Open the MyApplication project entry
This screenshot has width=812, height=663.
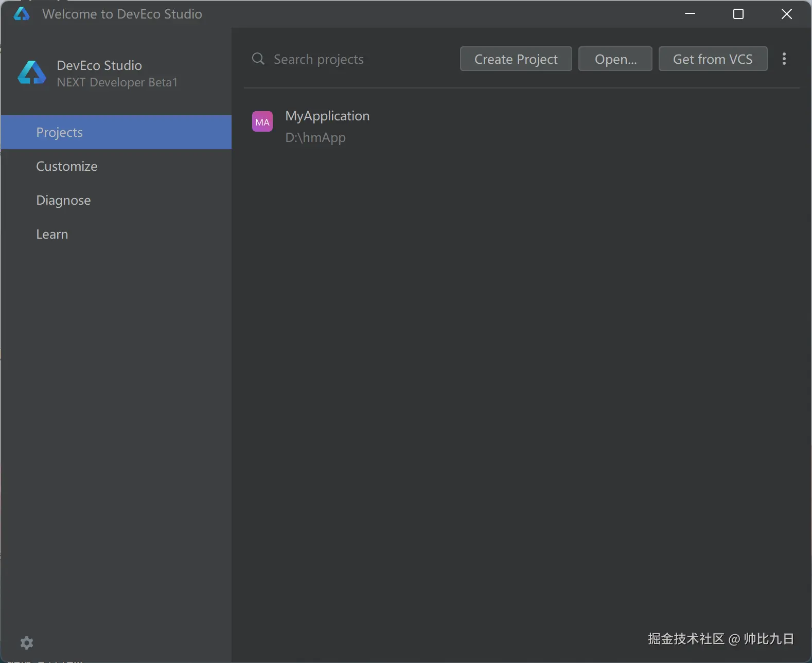pyautogui.click(x=522, y=127)
